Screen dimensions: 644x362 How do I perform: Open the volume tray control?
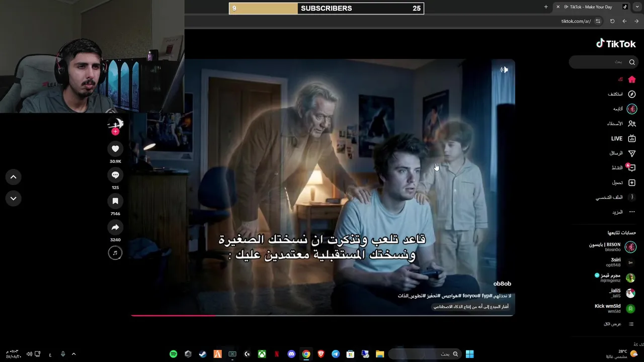[29, 354]
